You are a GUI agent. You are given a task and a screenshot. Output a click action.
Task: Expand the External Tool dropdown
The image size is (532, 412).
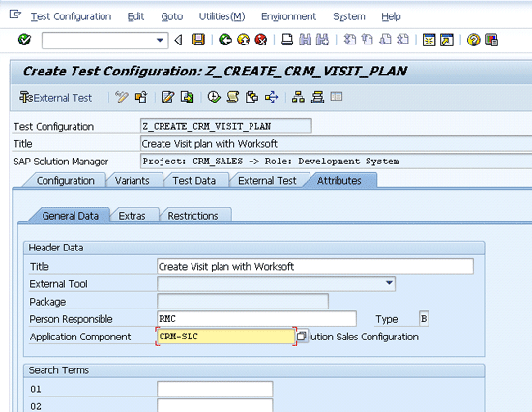pos(389,283)
